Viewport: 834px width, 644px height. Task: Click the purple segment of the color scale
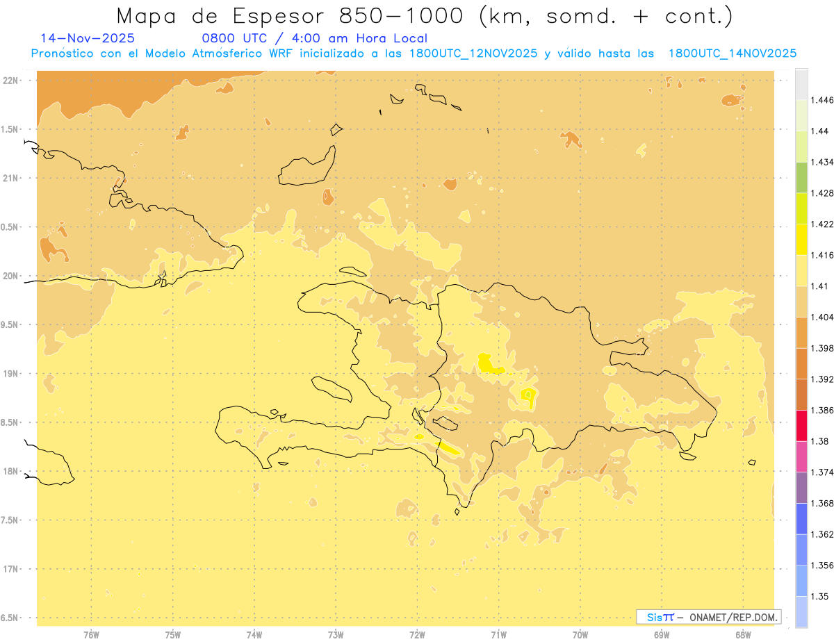click(801, 488)
